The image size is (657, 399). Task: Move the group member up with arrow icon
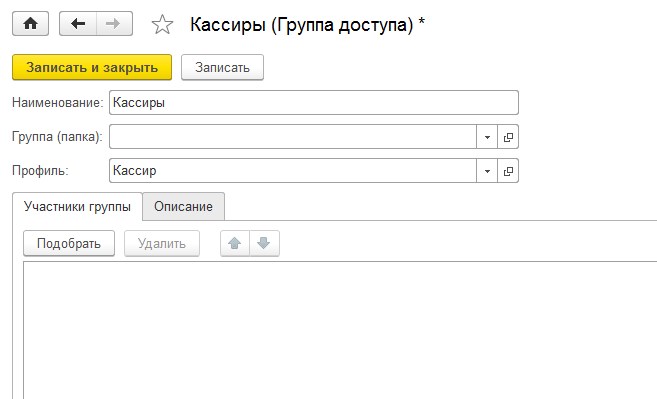click(x=235, y=244)
